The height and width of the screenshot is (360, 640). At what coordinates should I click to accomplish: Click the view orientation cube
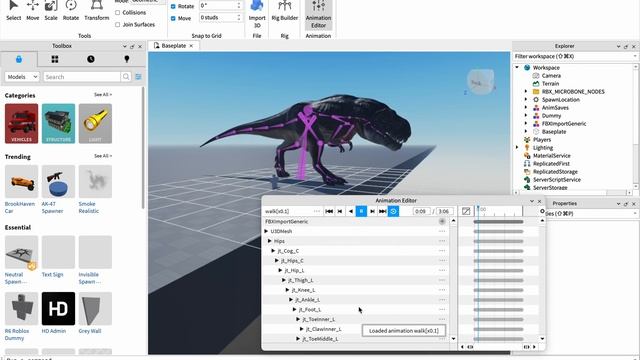coord(480,82)
